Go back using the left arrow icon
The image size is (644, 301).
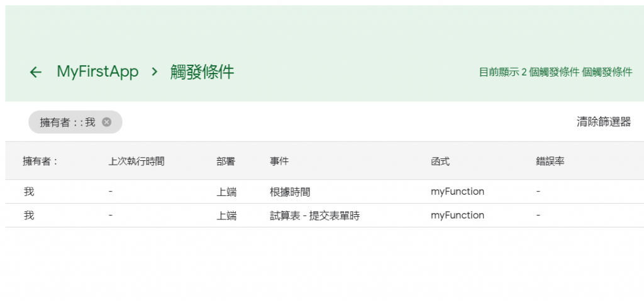[x=36, y=72]
